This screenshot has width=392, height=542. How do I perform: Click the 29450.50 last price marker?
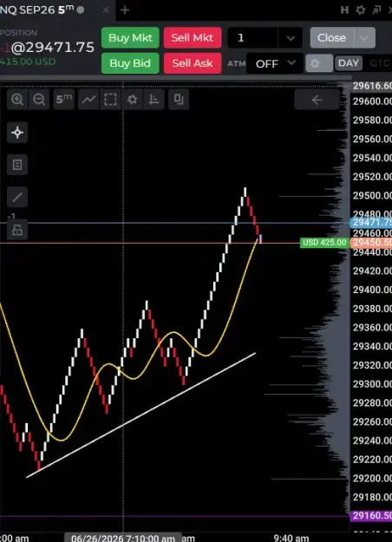371,243
